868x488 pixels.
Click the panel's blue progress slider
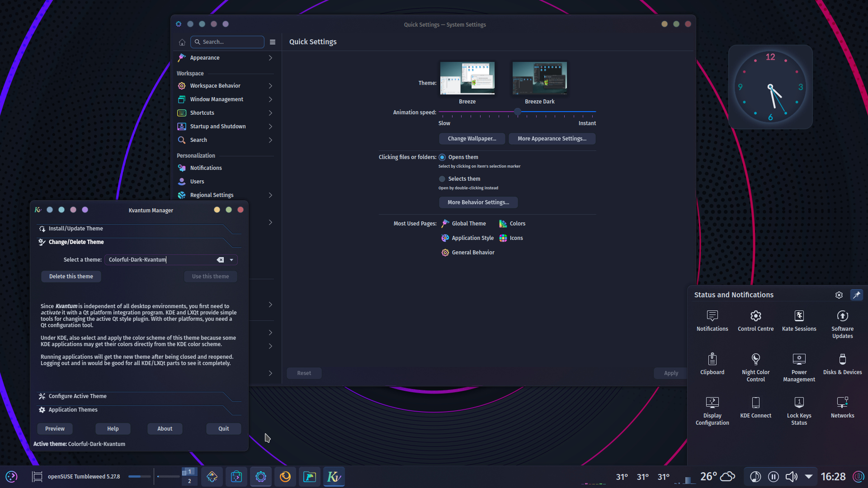click(x=139, y=476)
